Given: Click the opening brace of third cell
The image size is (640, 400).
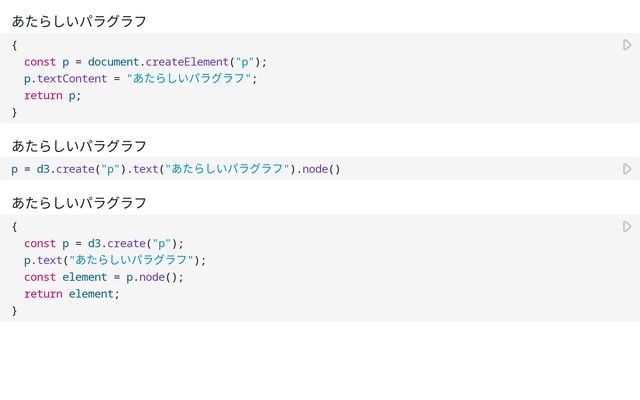Looking at the screenshot, I should 15,227.
